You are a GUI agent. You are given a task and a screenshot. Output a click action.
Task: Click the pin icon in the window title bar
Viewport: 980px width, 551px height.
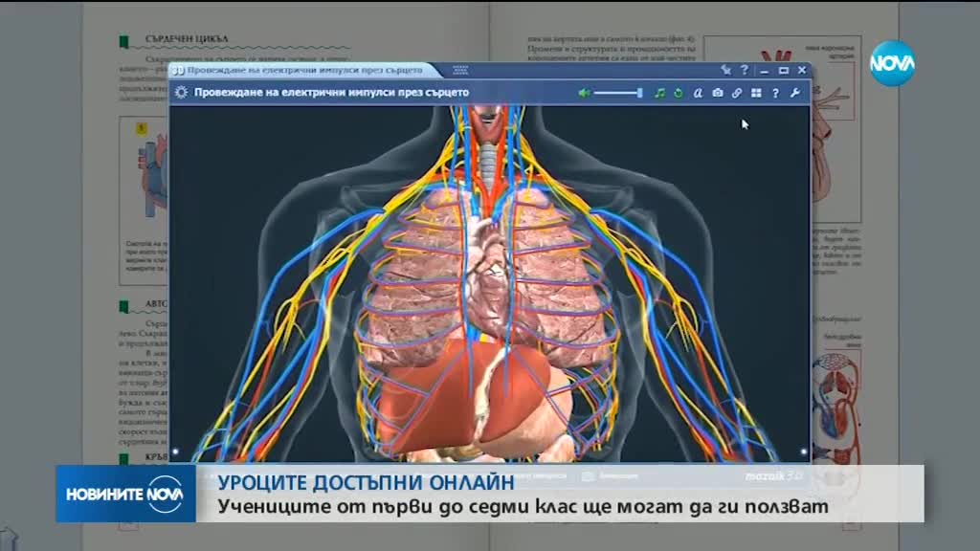click(x=725, y=70)
